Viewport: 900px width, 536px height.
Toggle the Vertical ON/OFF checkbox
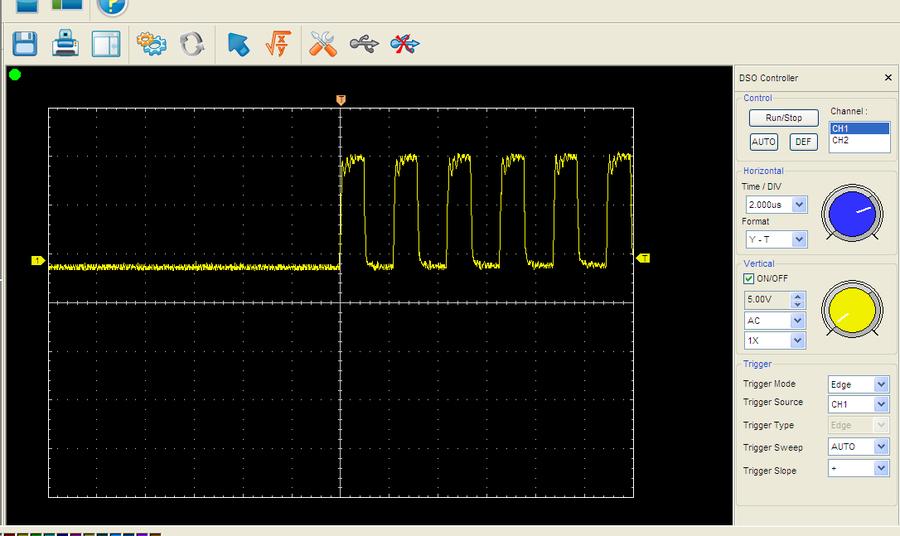[x=749, y=278]
